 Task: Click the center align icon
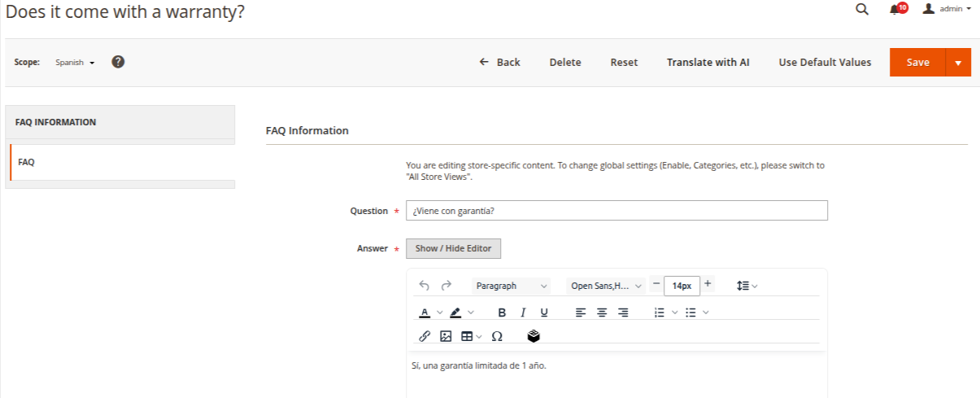602,313
